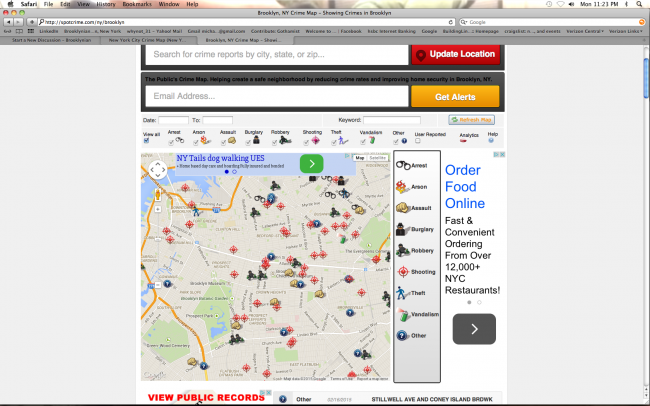Click the Arrest icon in the map legend panel
This screenshot has height=406, width=650.
(403, 165)
